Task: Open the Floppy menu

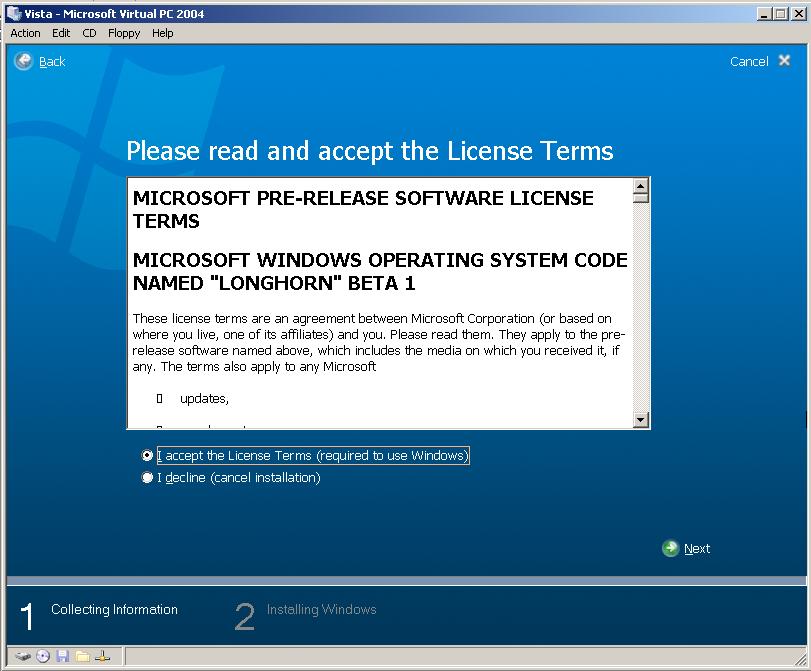Action: coord(124,33)
